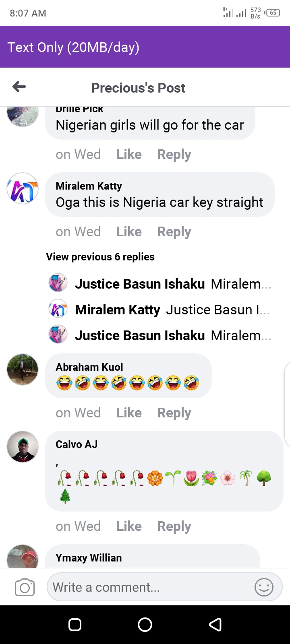Open Ymaxy Willian's profile name

click(89, 558)
